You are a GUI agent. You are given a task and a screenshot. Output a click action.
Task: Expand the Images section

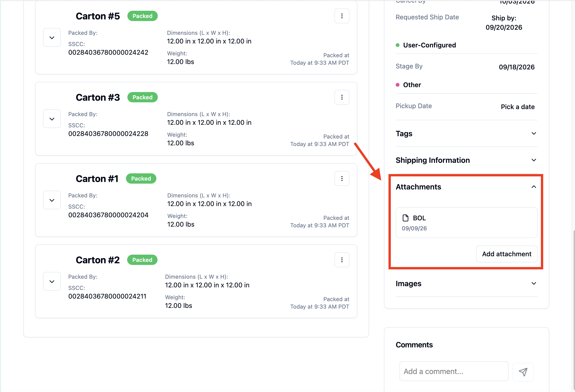click(466, 284)
